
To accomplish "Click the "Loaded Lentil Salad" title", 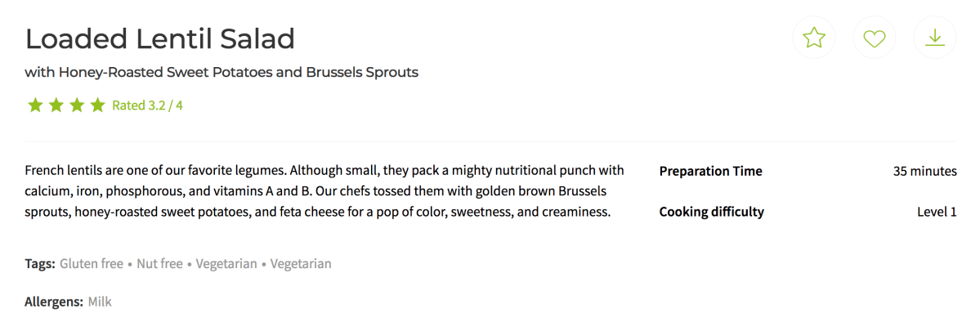I will (160, 38).
